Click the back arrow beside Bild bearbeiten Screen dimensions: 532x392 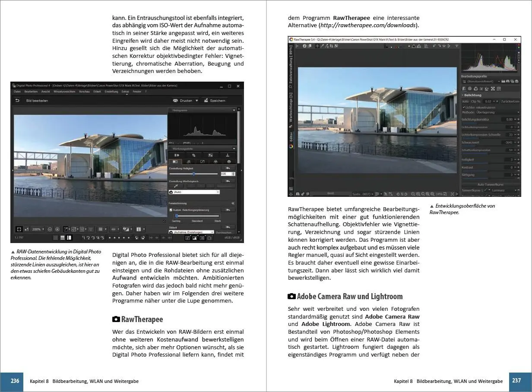(17, 100)
